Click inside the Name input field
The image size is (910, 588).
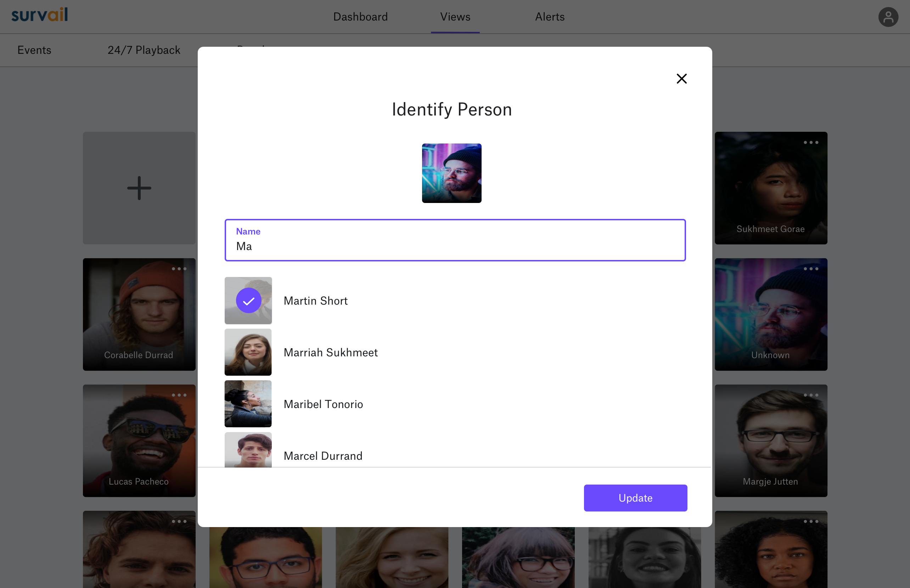[x=455, y=246]
